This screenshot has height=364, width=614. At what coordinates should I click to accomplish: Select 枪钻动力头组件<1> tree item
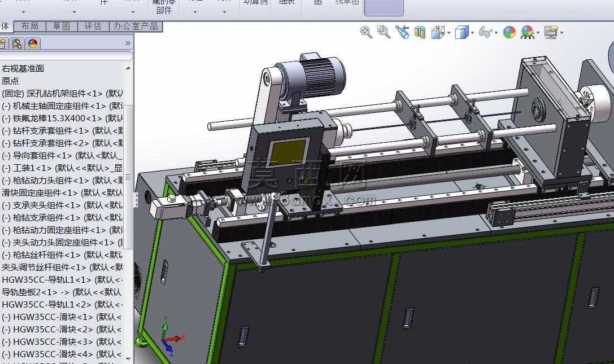coord(62,181)
